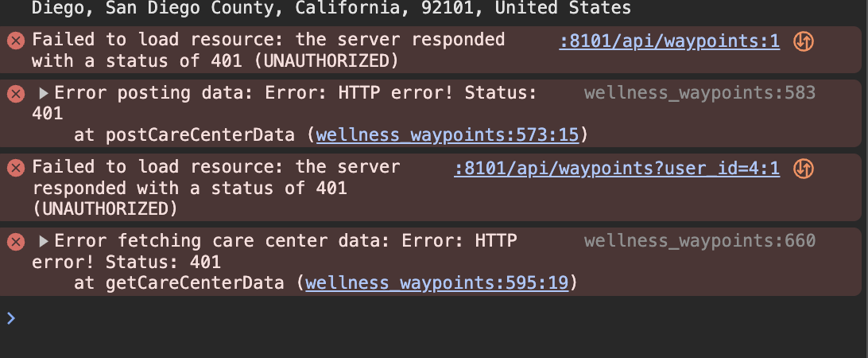Open network request icon for waypoints?user_id=4:1
The height and width of the screenshot is (358, 868).
[x=804, y=169]
